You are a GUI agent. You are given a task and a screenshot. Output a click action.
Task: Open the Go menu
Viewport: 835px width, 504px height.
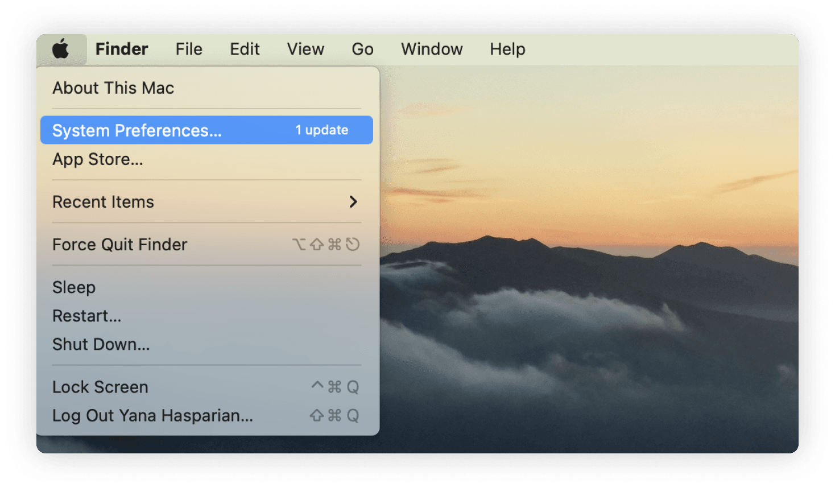click(362, 49)
